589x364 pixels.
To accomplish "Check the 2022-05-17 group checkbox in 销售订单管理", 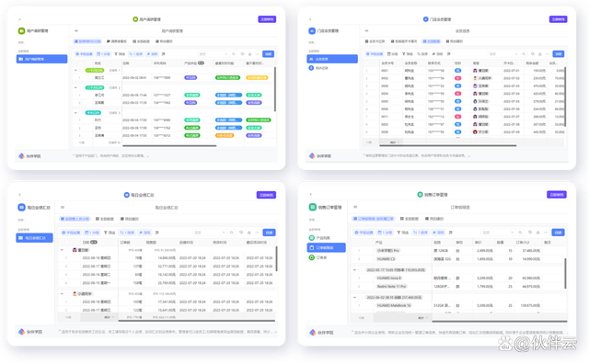I will point(361,270).
